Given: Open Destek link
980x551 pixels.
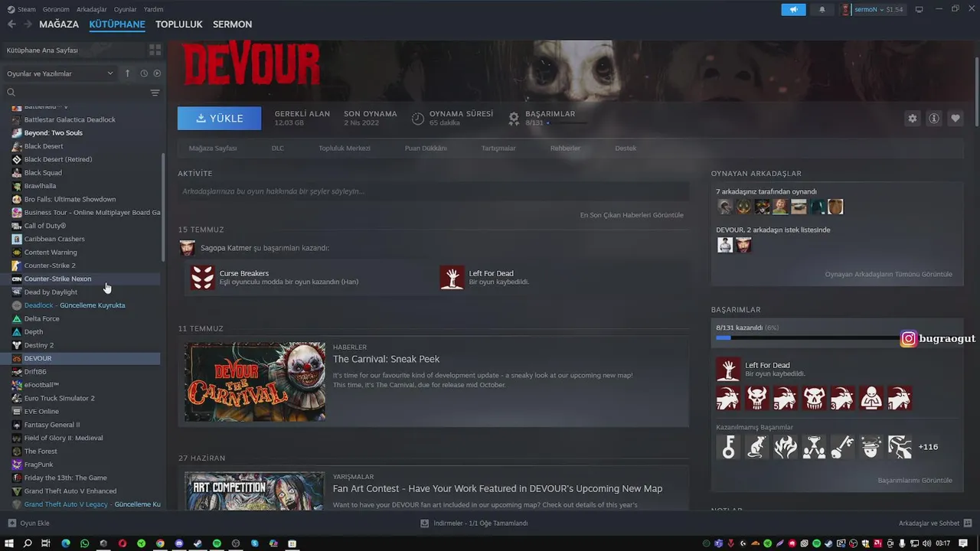Looking at the screenshot, I should point(626,148).
